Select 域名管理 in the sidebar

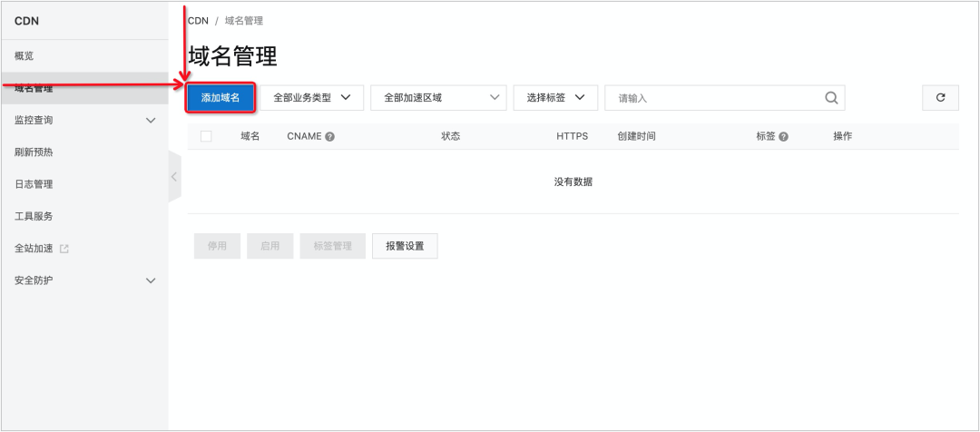[84, 88]
